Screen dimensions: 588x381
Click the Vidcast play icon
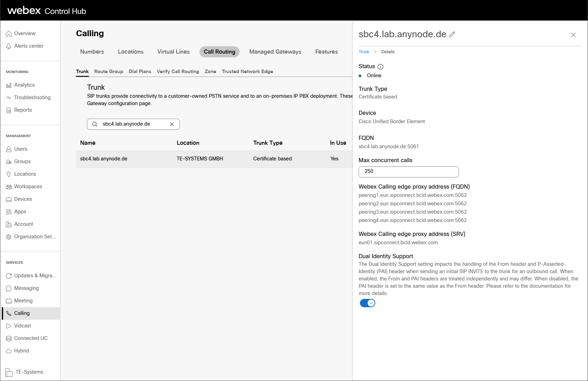click(9, 326)
